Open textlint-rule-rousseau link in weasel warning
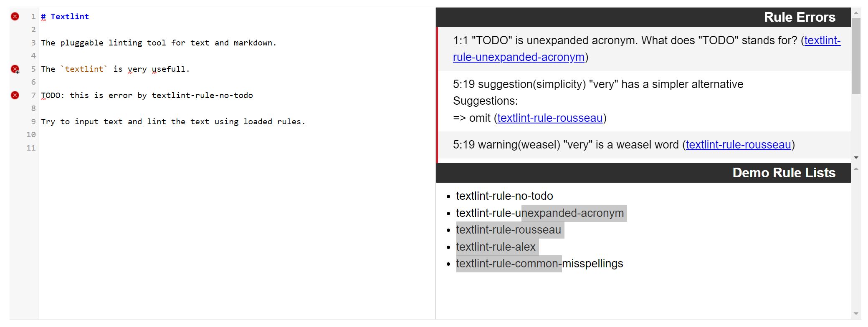868x327 pixels. [x=738, y=145]
